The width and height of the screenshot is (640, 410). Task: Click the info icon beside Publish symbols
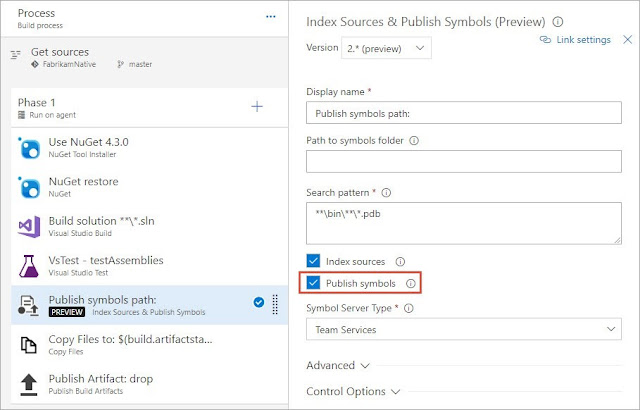tap(410, 284)
